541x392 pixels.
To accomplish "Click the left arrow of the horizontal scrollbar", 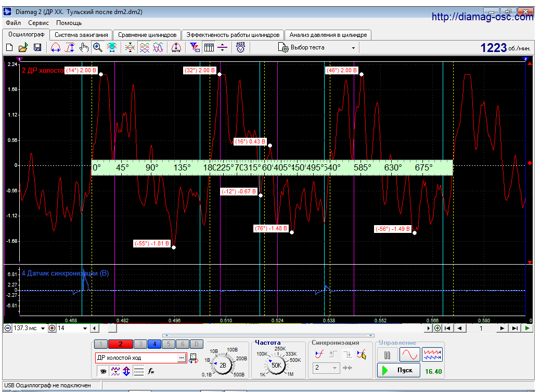I will coord(95,328).
